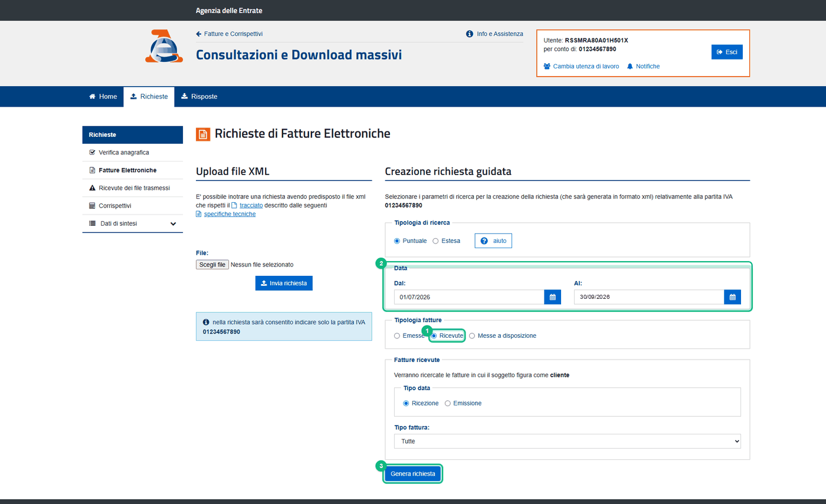Click the Genera richiesta button

tap(413, 474)
